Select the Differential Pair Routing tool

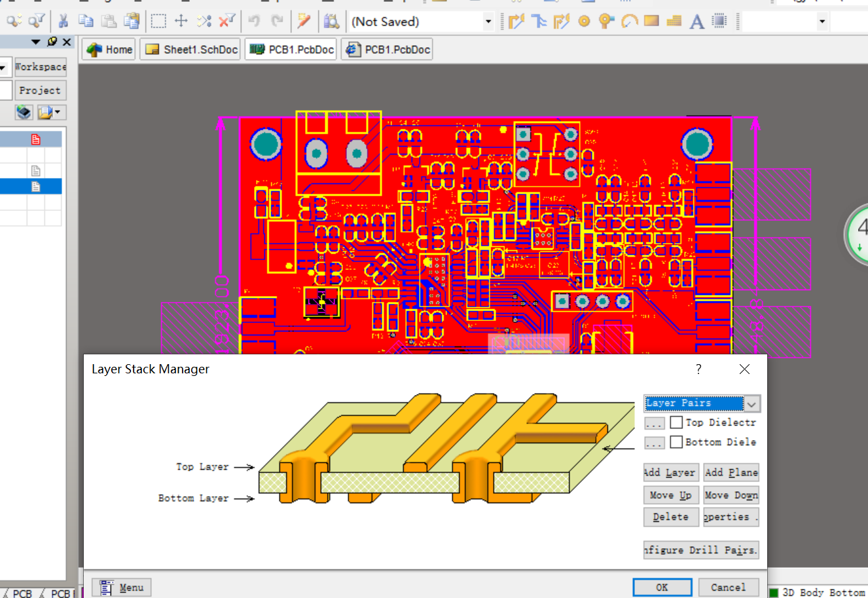pyautogui.click(x=562, y=21)
